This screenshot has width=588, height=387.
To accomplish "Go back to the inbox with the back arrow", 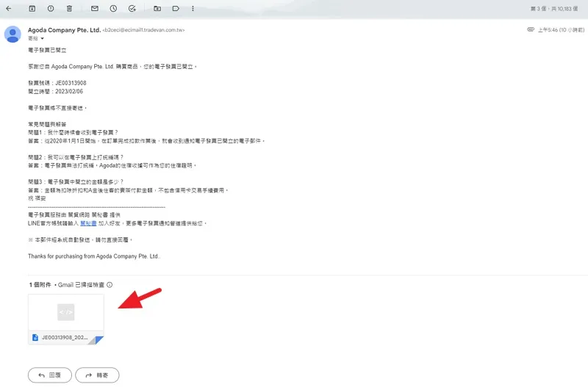I will (9, 8).
